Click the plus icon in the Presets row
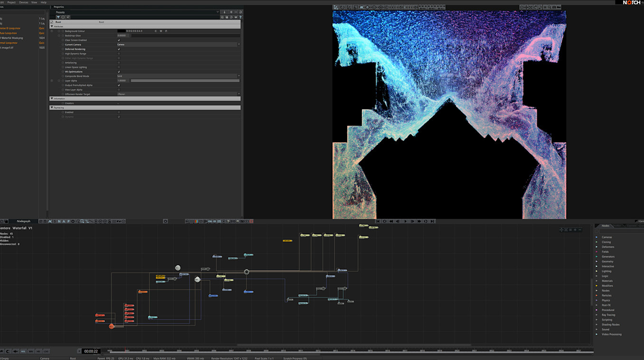The image size is (644, 360). point(231,12)
